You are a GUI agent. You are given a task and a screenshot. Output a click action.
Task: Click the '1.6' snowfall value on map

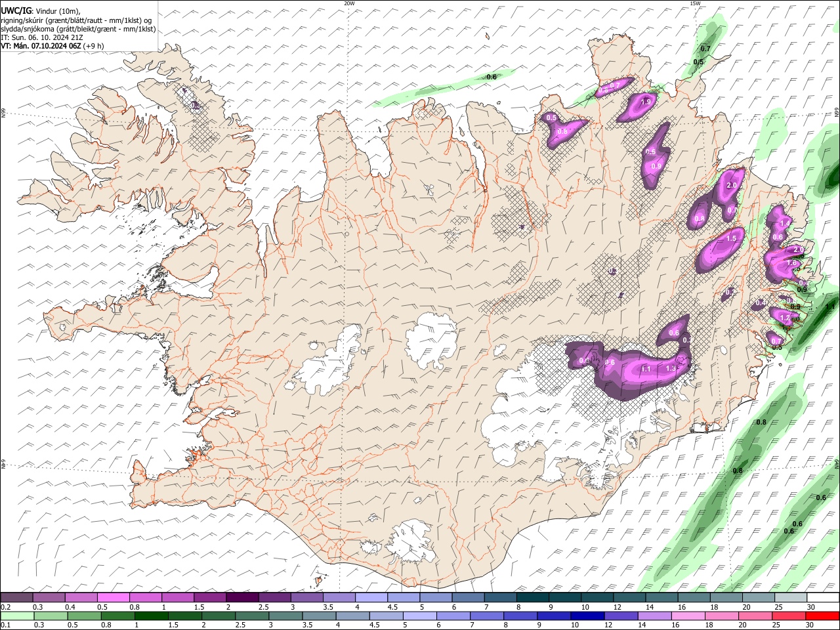791,262
